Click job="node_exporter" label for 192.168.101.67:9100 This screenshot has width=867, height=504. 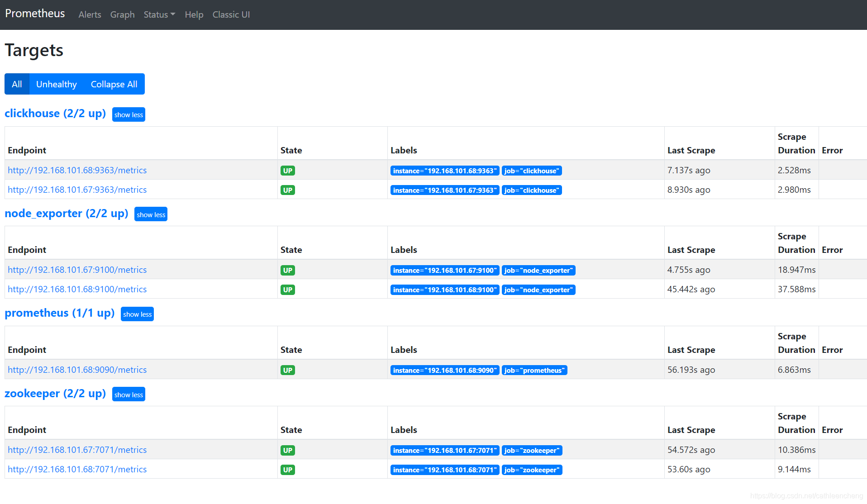point(538,270)
